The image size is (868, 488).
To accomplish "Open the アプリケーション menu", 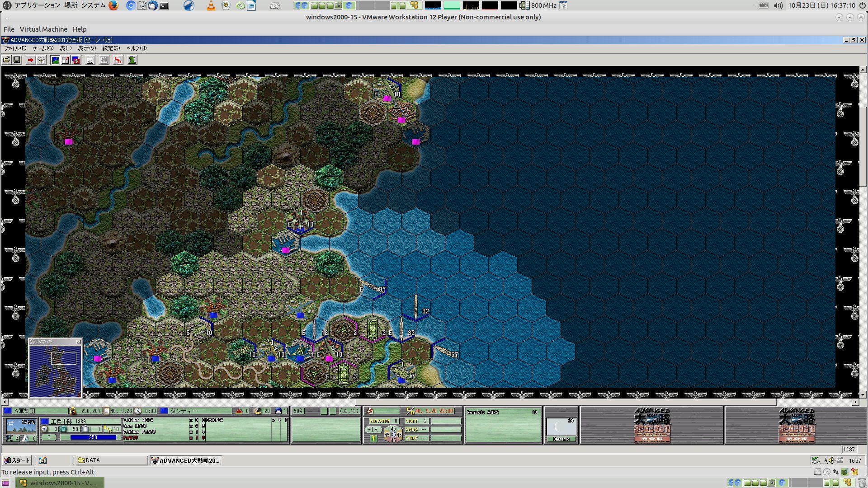I will click(38, 5).
